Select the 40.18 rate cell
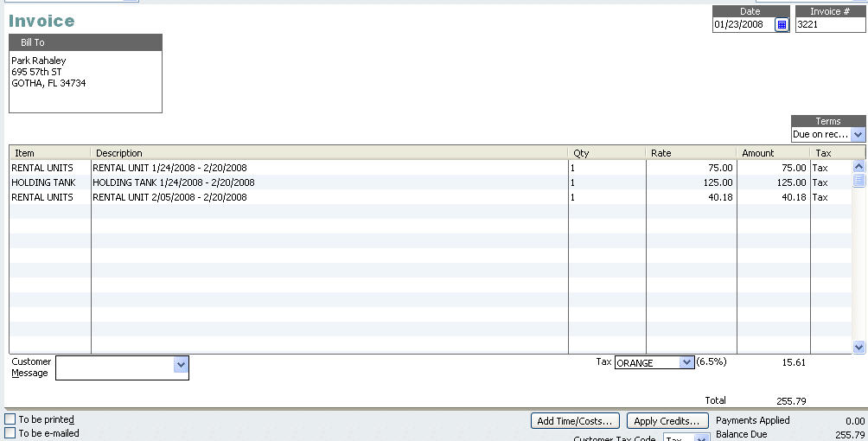 [x=691, y=197]
